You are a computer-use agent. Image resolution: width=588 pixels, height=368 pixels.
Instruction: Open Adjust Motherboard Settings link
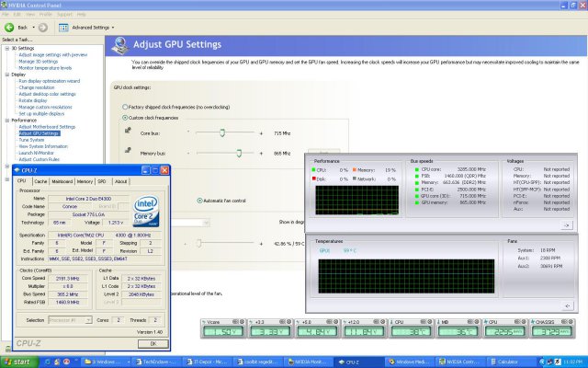tap(47, 127)
